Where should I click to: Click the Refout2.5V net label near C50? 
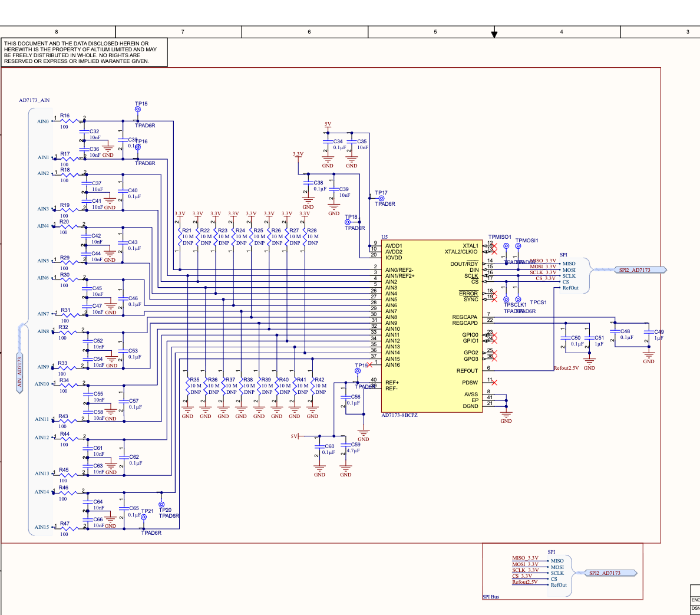click(566, 368)
